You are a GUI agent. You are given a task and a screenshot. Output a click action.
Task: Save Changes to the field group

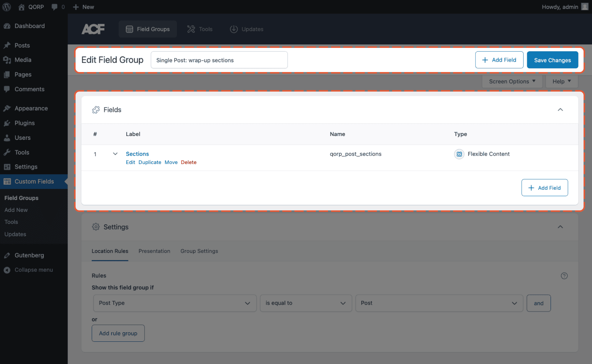click(552, 60)
